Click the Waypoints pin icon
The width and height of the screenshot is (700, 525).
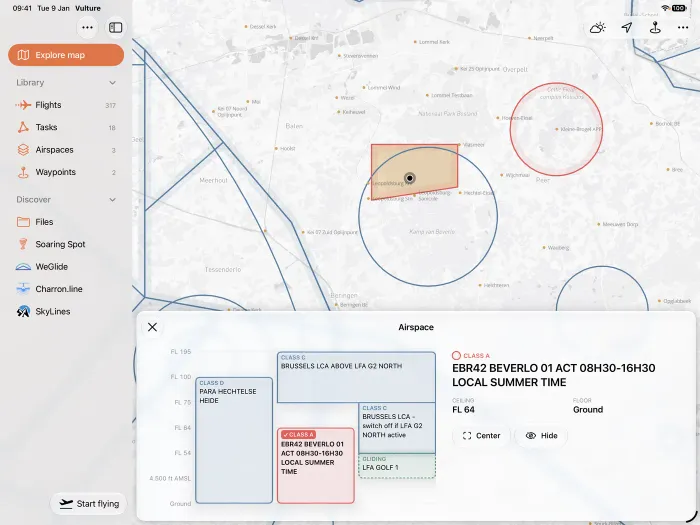[23, 172]
